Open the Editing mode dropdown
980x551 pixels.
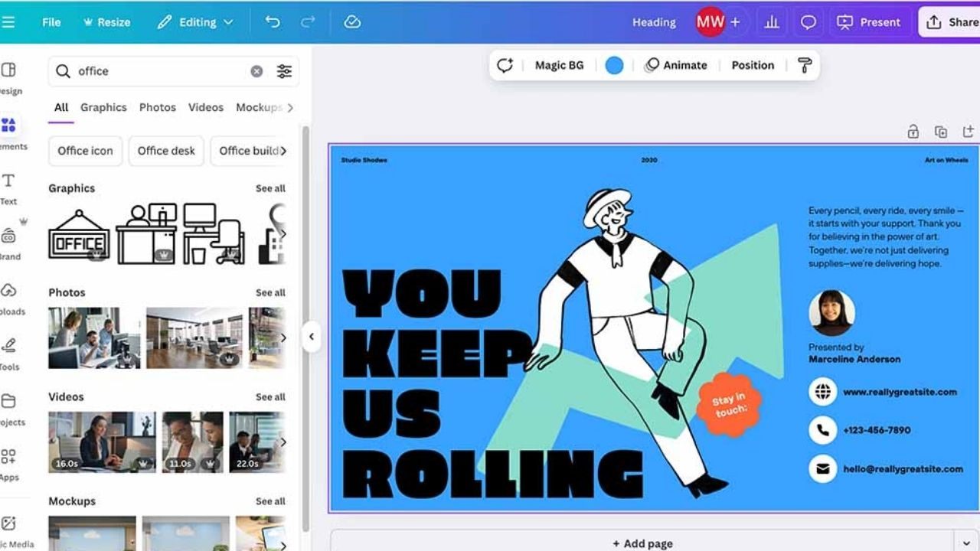click(195, 21)
